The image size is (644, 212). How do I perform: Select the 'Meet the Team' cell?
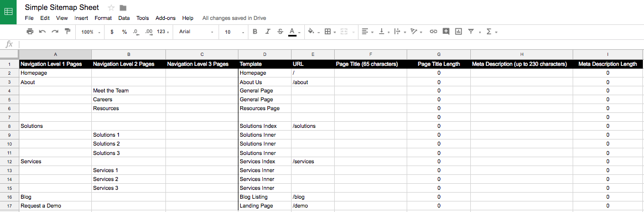[x=128, y=90]
